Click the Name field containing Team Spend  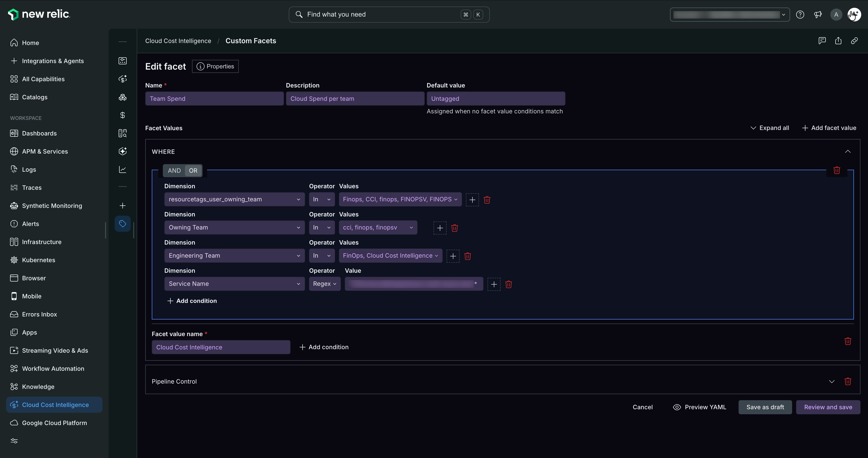point(214,99)
